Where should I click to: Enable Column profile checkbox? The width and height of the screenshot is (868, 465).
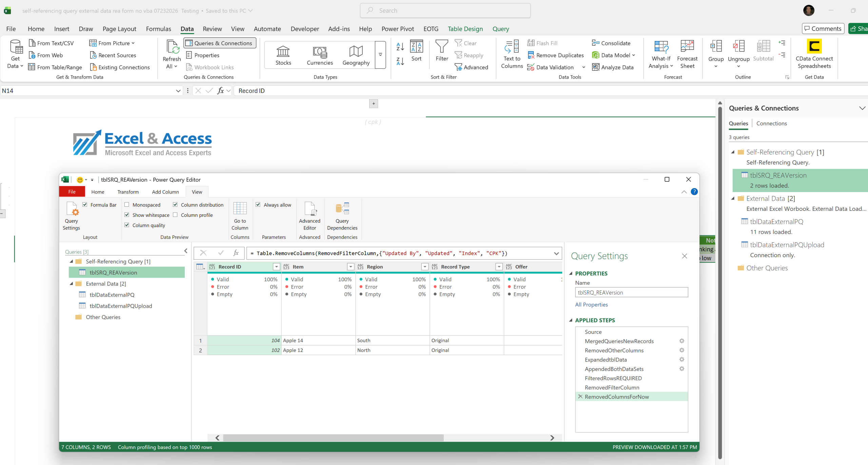(x=175, y=215)
